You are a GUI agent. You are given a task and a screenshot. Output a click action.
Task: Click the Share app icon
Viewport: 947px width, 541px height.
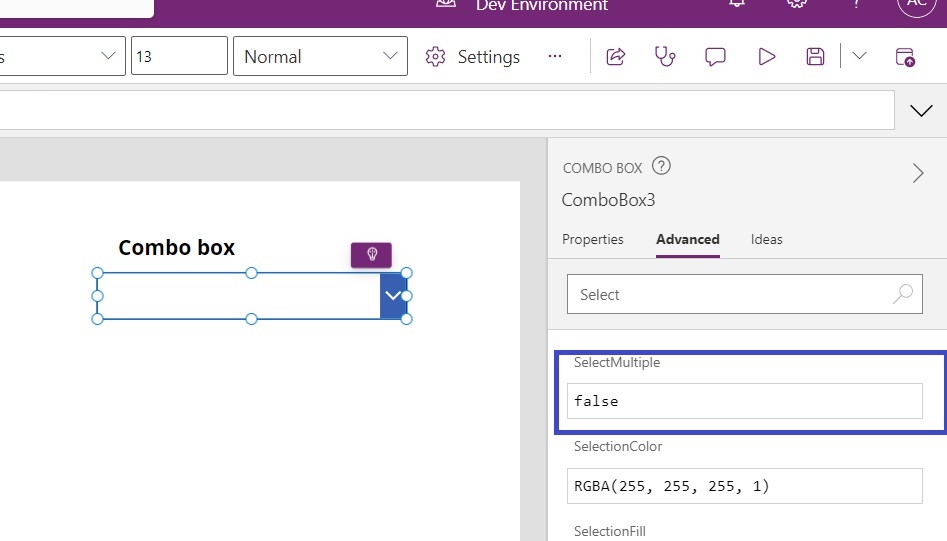click(x=616, y=57)
